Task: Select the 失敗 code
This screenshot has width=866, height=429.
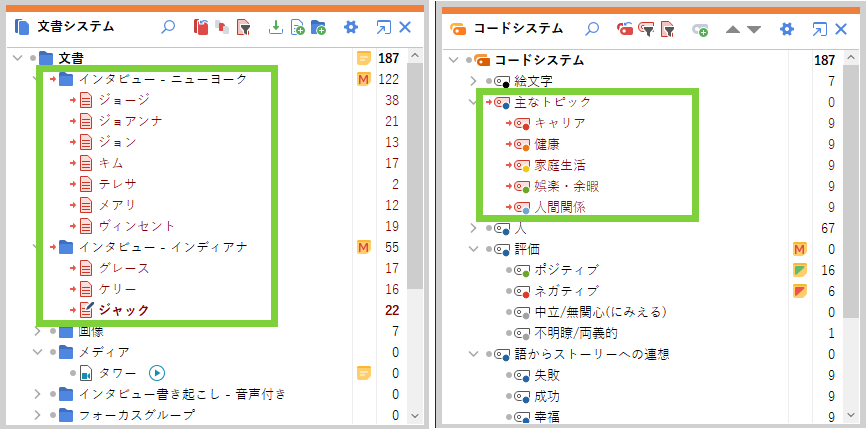Action: click(547, 375)
